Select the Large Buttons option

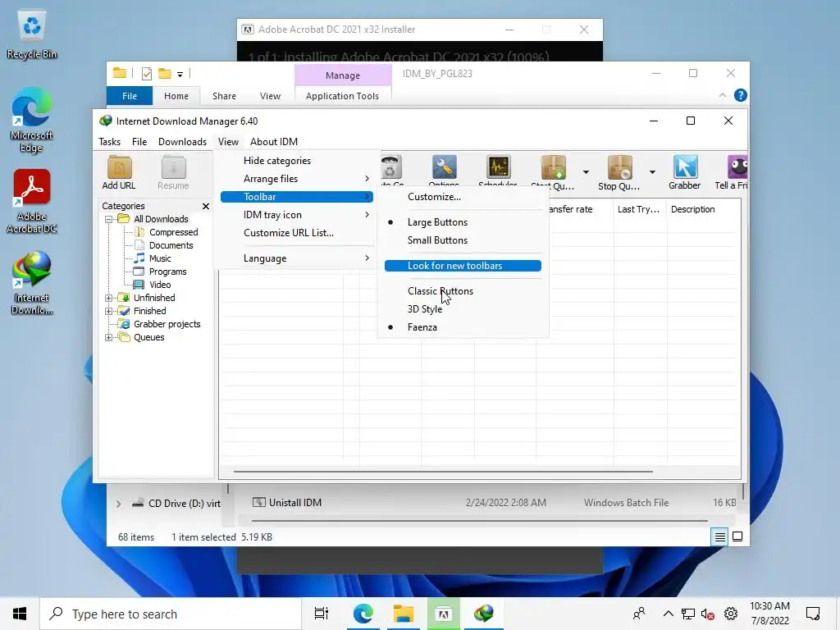(463, 222)
